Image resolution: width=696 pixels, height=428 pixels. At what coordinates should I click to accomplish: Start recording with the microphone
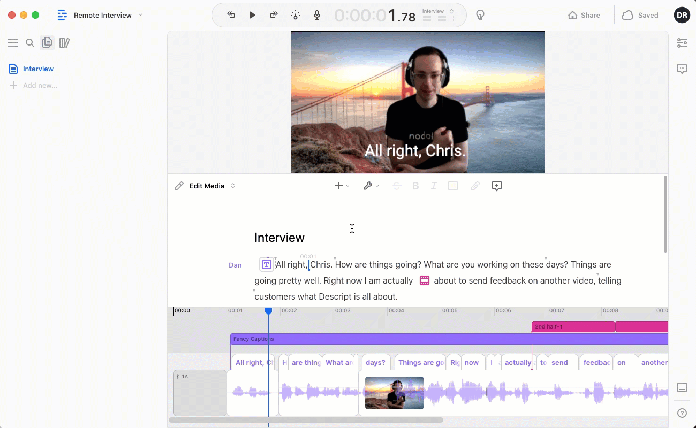pyautogui.click(x=317, y=15)
